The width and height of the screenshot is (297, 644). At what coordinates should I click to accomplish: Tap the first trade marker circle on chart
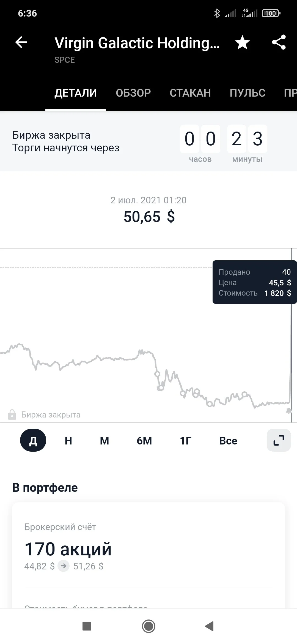(x=157, y=374)
